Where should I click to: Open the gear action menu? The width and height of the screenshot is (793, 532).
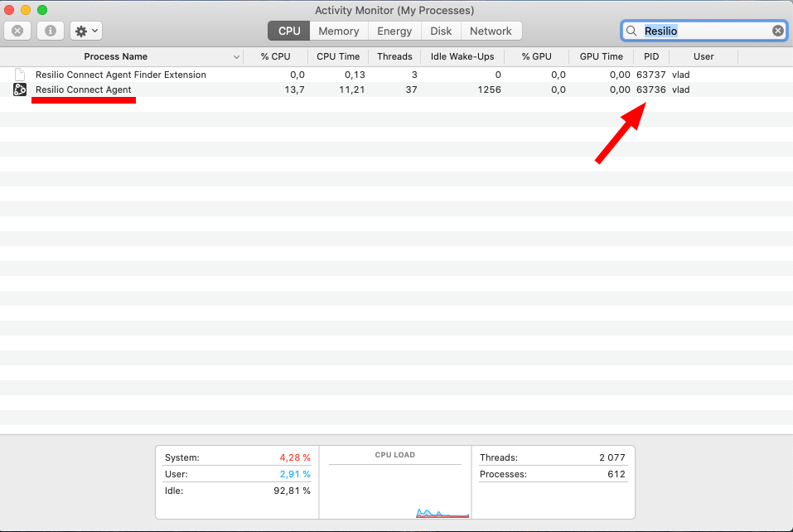[x=85, y=31]
